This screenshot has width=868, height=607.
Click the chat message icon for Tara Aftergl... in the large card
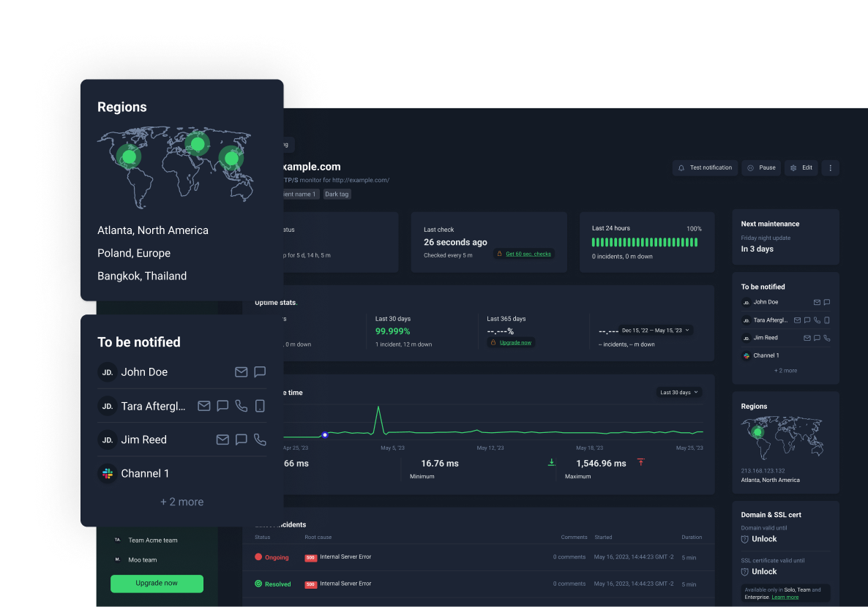222,406
